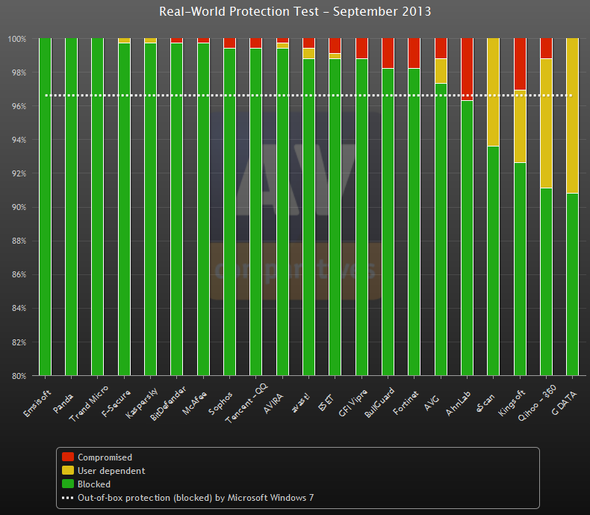Click the eScan green blocked bar
This screenshot has width=590, height=515.
[493, 261]
